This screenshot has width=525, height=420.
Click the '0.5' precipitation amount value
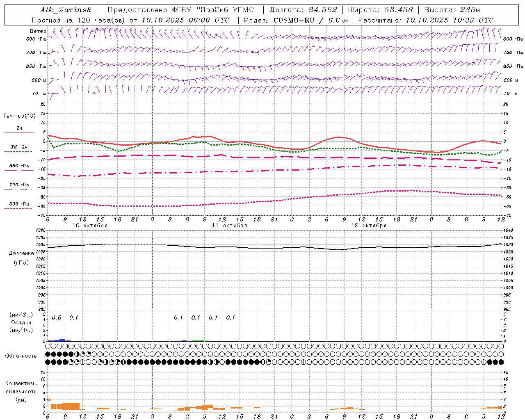pyautogui.click(x=56, y=318)
